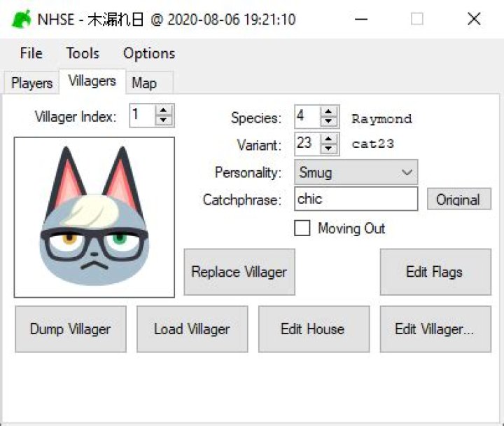Screen dimensions: 504x426
Task: Click Load Villager
Action: [192, 329]
